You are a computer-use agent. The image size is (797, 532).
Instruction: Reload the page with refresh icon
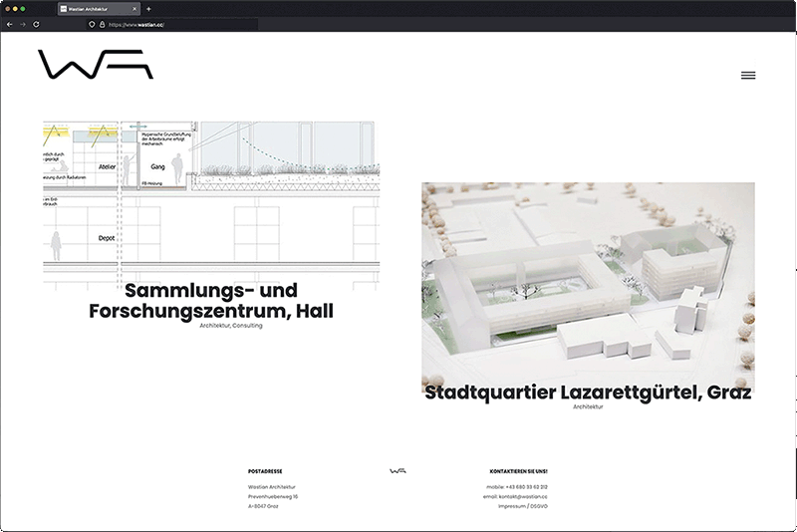point(36,24)
